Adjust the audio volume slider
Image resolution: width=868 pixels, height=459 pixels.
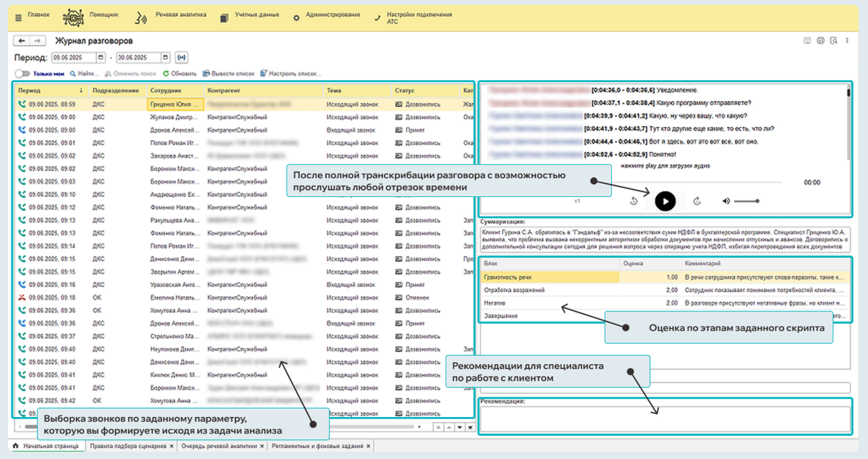pos(746,201)
